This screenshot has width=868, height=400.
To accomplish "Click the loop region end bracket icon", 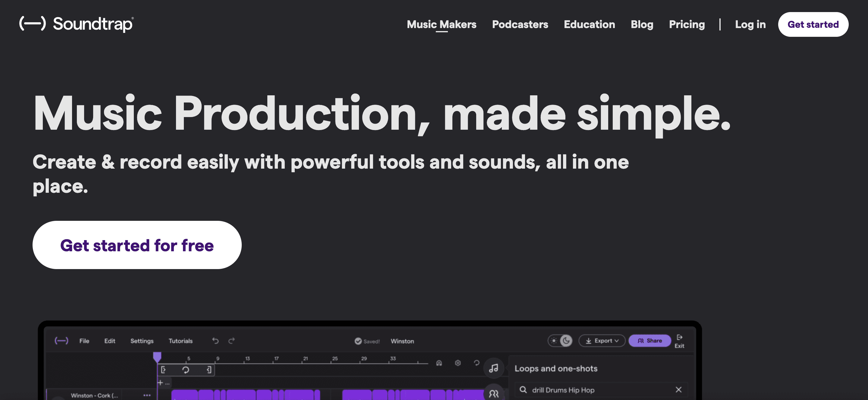I will click(x=209, y=370).
